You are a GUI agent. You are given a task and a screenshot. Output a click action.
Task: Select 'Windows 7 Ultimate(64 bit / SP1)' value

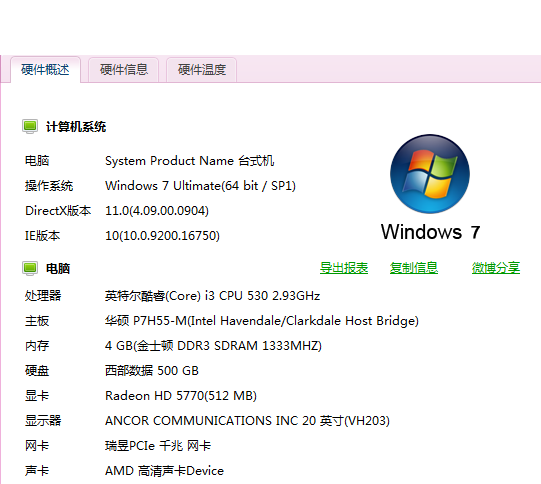[x=200, y=186]
